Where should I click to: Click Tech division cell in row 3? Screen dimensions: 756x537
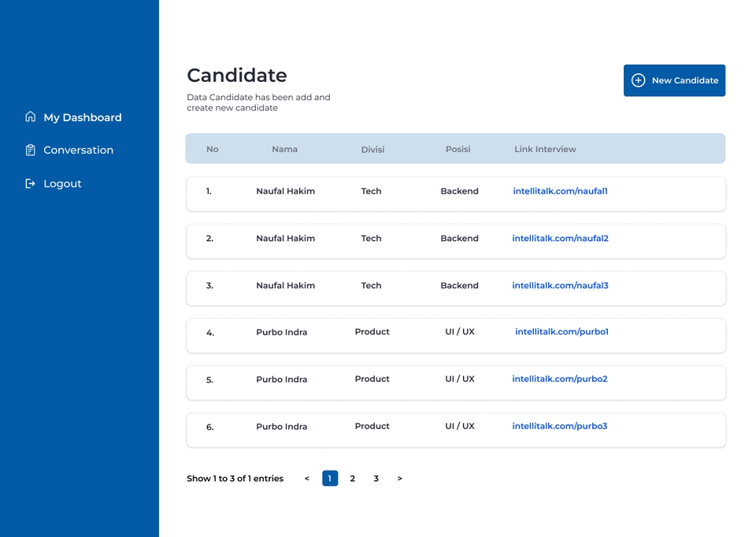point(371,285)
